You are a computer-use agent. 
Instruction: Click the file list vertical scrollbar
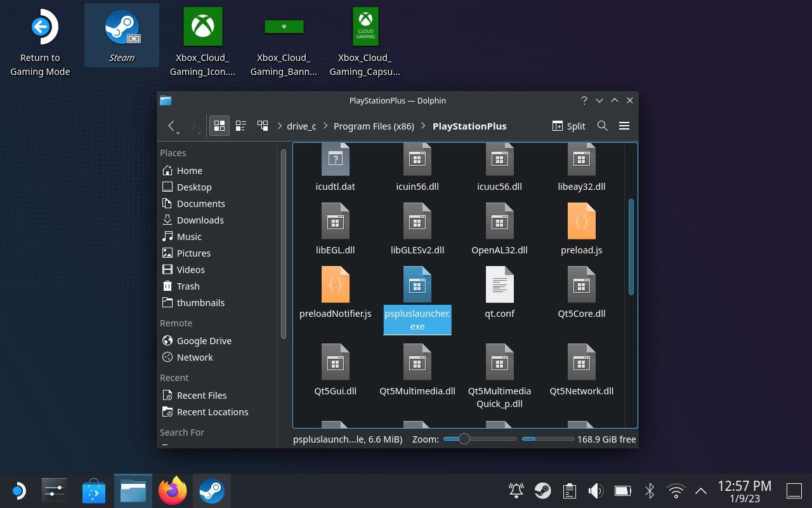pyautogui.click(x=631, y=248)
